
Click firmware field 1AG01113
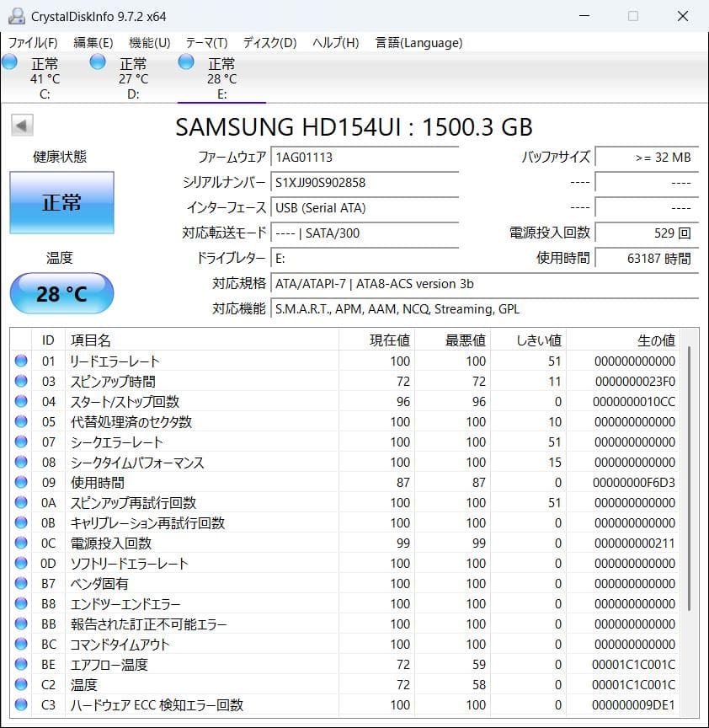click(365, 157)
